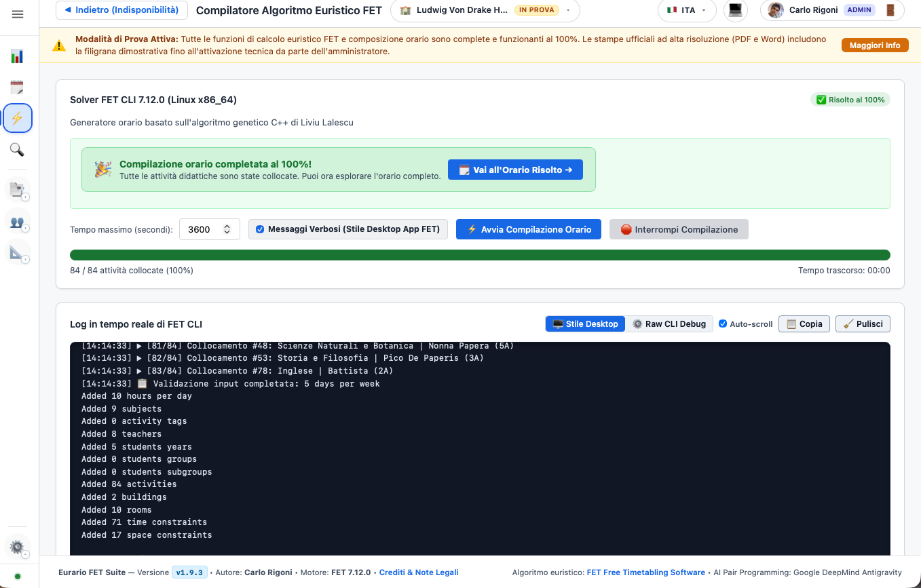Click Carlo Rigoni's avatar photo
This screenshot has width=921, height=588.
click(776, 10)
